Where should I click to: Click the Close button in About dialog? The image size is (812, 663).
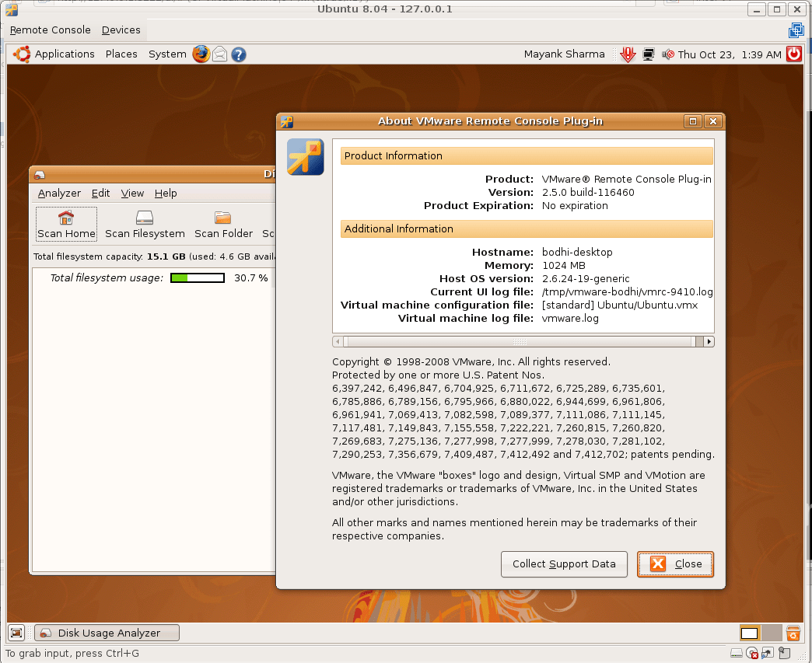(675, 564)
